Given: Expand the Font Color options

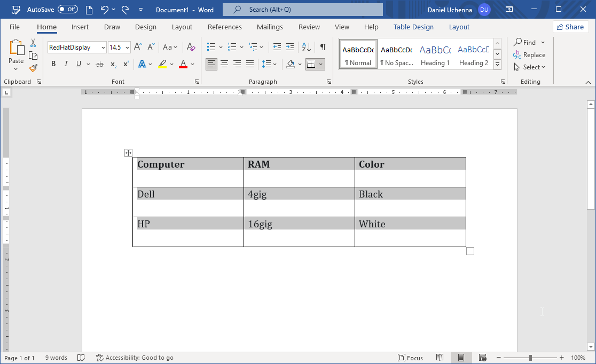Looking at the screenshot, I should [x=193, y=64].
